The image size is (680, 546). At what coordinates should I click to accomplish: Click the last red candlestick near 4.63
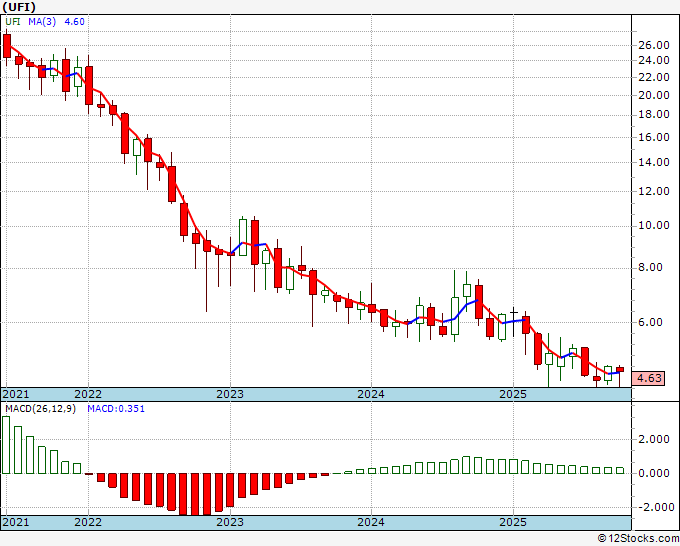(620, 369)
